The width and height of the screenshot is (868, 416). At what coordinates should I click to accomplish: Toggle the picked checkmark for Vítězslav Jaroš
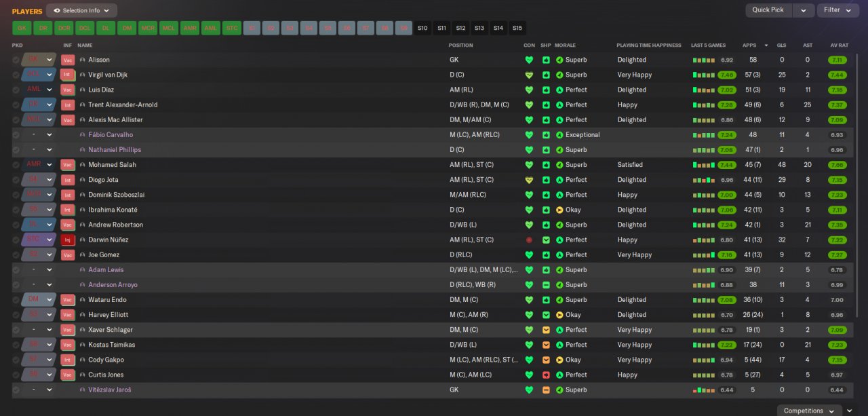point(16,390)
